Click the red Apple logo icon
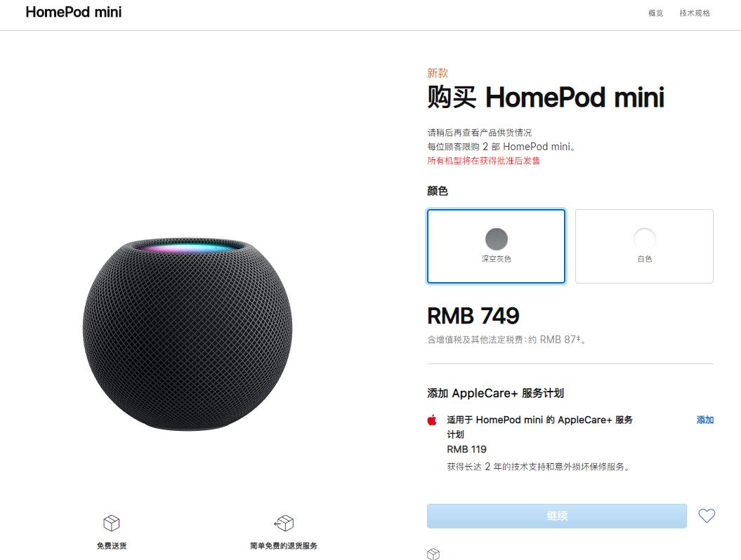741x560 pixels. [432, 420]
